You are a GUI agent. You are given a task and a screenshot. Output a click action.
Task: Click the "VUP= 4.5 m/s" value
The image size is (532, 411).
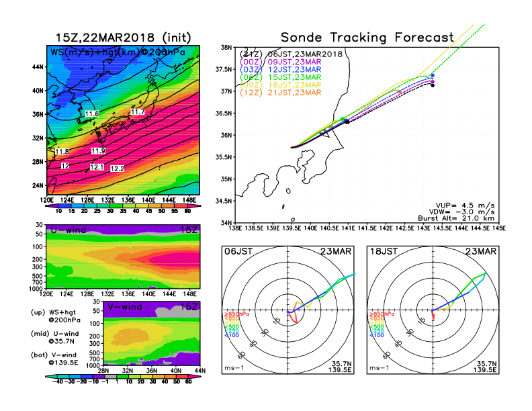pos(465,205)
